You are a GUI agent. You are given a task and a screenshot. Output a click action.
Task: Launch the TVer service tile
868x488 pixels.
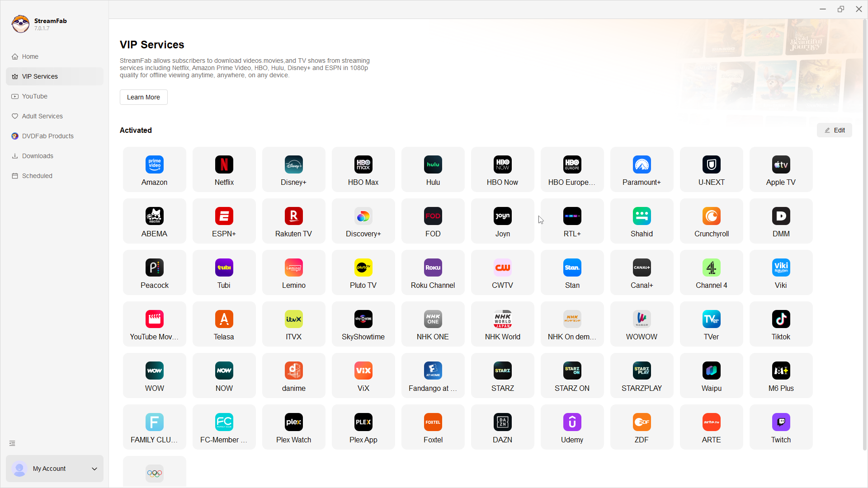711,324
